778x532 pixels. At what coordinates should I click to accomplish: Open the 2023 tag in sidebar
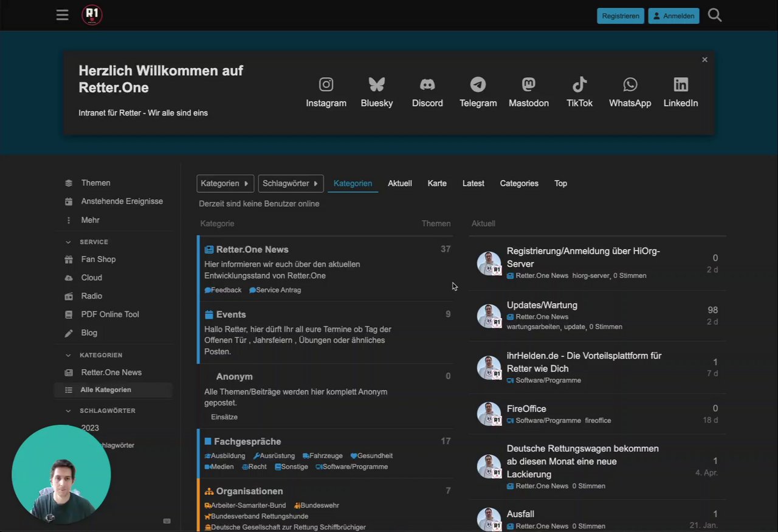click(x=90, y=428)
